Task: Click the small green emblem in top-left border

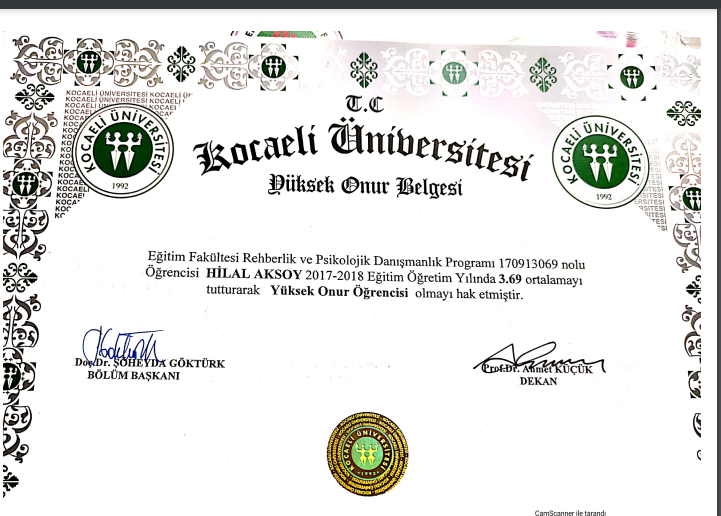Action: tap(89, 63)
